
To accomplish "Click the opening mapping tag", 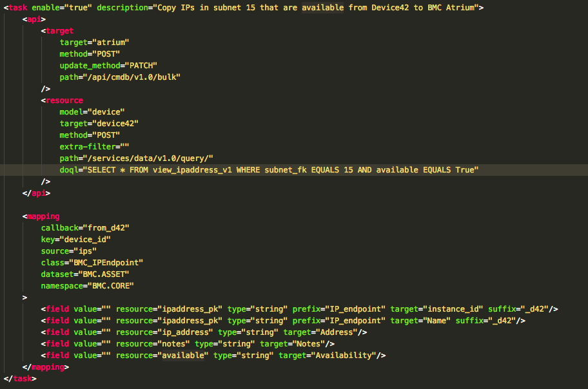I will point(41,216).
